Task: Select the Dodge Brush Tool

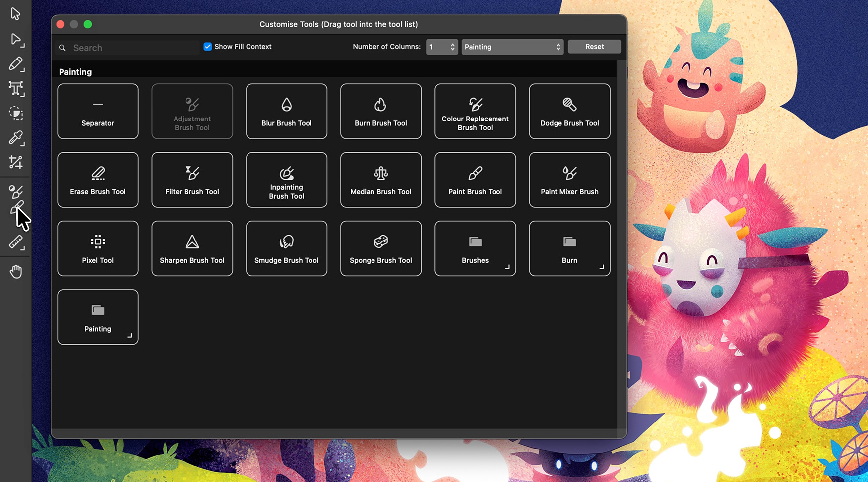Action: click(569, 111)
